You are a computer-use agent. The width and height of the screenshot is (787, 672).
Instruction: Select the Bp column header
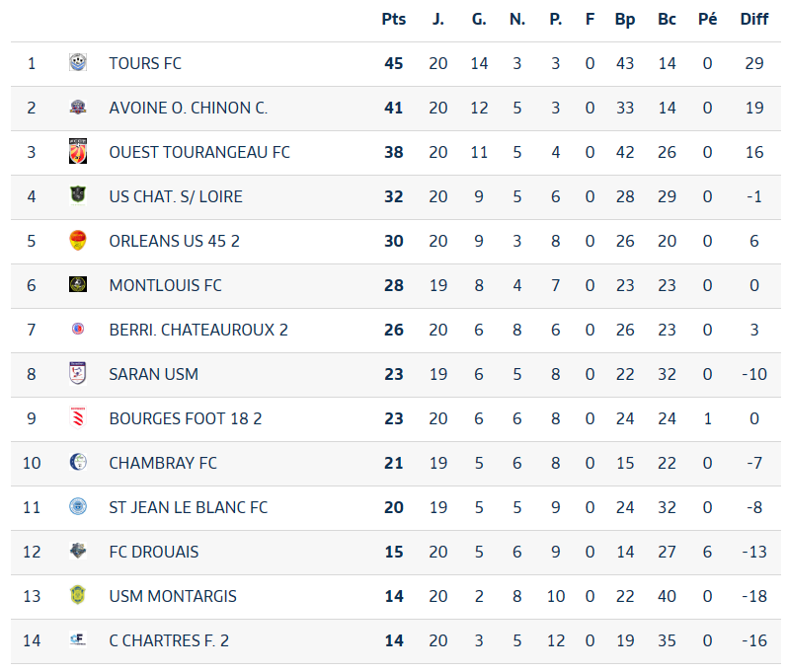click(x=625, y=20)
